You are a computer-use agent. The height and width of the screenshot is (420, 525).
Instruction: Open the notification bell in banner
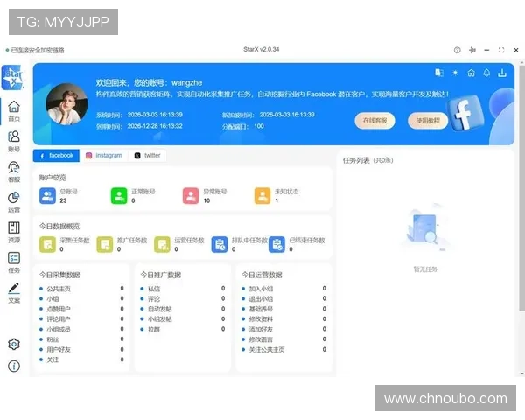click(x=486, y=73)
